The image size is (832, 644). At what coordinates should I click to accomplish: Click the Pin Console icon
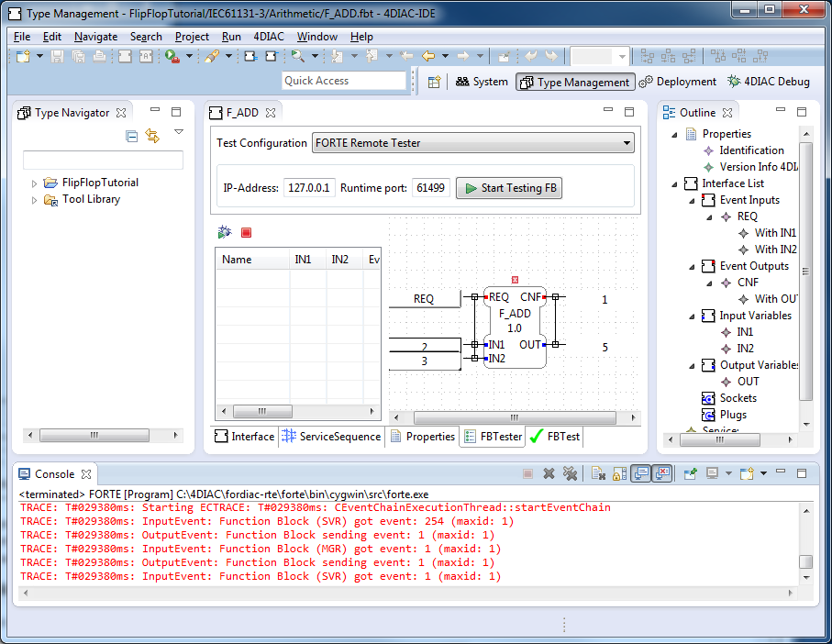pyautogui.click(x=691, y=473)
